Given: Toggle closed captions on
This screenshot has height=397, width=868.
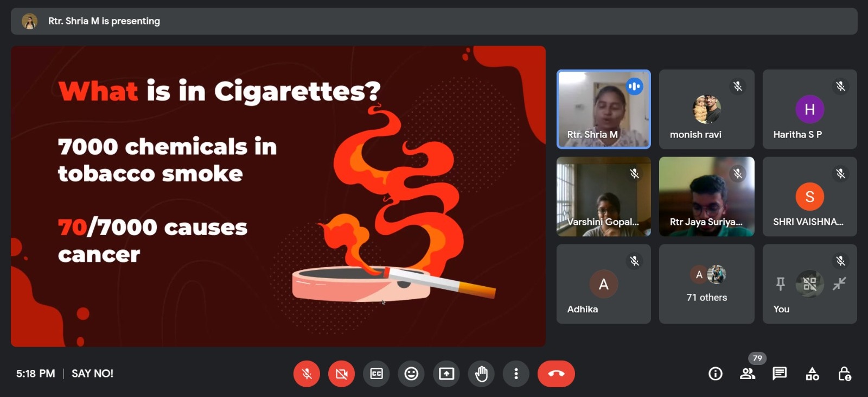Looking at the screenshot, I should click(376, 374).
